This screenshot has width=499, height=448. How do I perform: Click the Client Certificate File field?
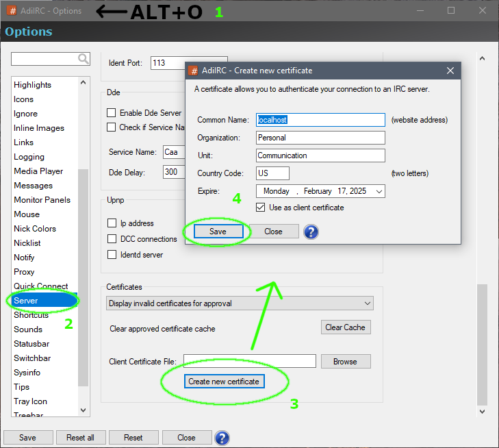tap(249, 361)
